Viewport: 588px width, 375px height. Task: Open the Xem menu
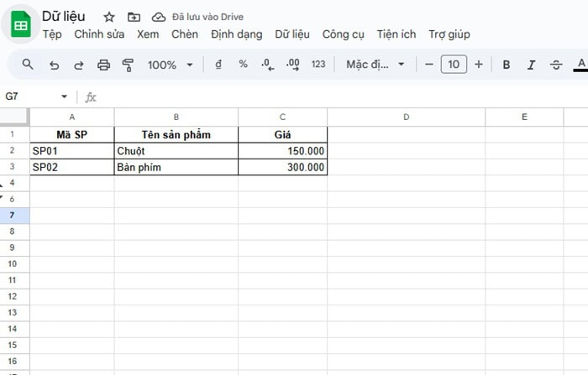coord(148,34)
